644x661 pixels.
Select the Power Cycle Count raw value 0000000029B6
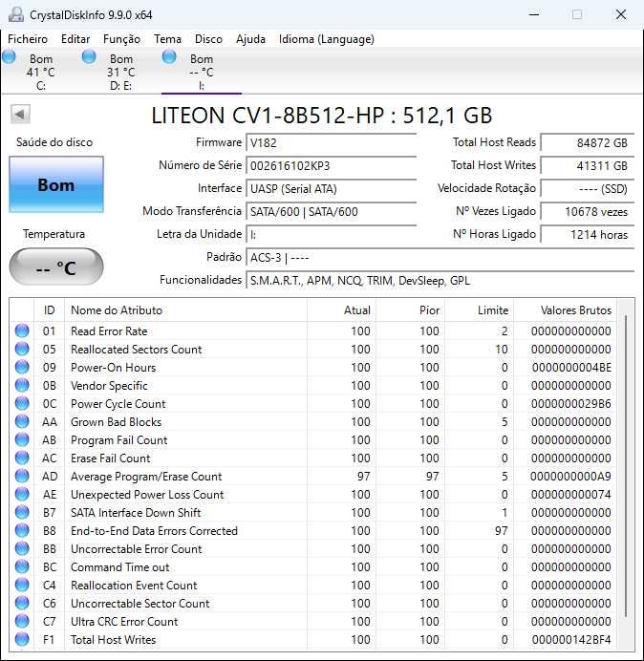coord(571,404)
